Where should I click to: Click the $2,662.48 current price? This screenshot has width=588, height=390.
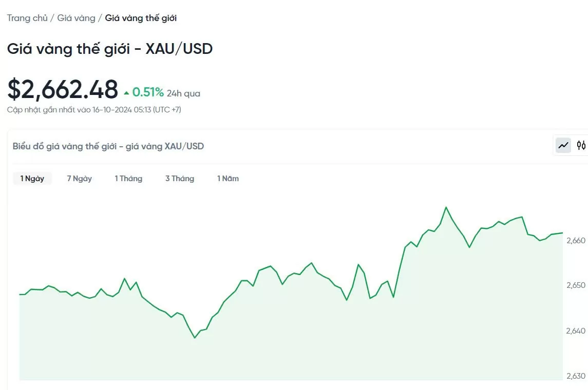(x=63, y=90)
